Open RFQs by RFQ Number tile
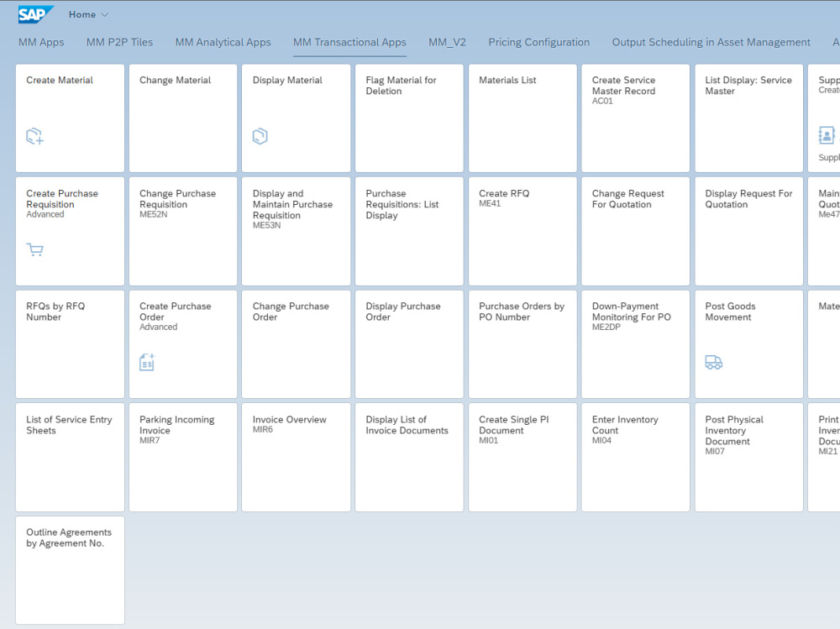 pyautogui.click(x=71, y=344)
